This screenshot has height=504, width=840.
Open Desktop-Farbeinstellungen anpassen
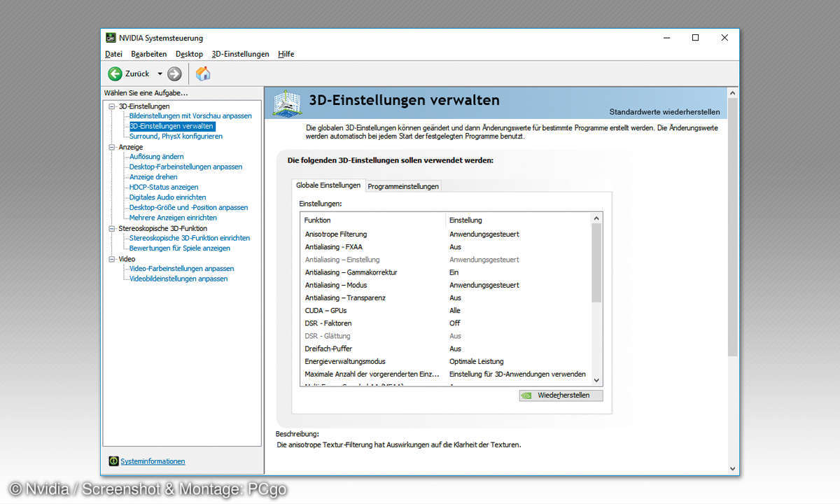tap(185, 167)
